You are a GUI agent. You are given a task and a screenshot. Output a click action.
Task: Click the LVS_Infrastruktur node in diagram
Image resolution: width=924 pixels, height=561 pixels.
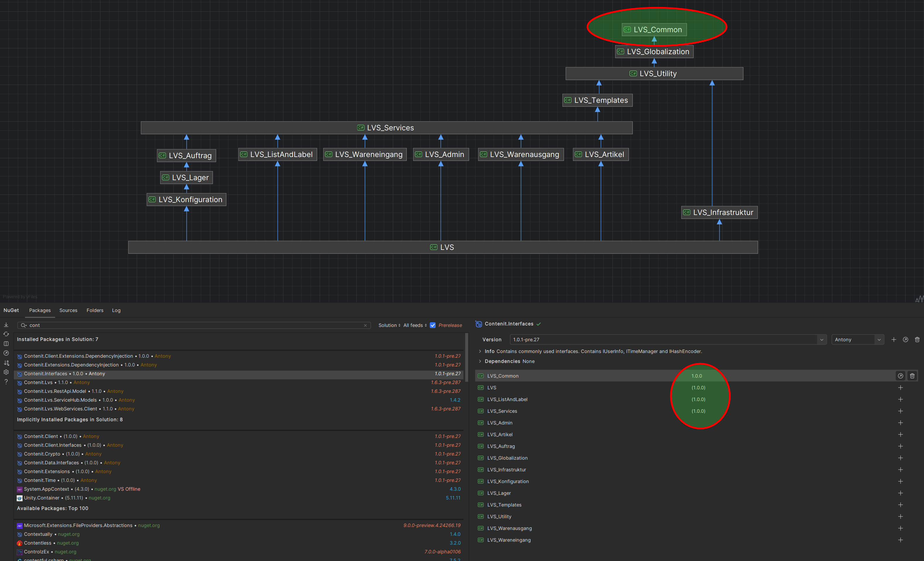click(x=719, y=212)
